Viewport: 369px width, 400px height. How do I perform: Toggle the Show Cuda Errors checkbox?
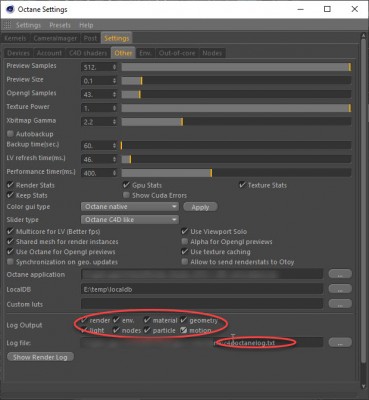(x=126, y=195)
